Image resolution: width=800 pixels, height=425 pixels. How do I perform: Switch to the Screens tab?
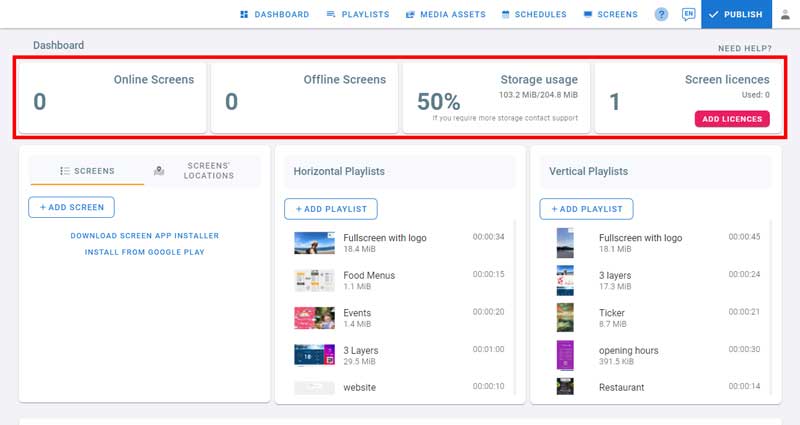point(86,171)
